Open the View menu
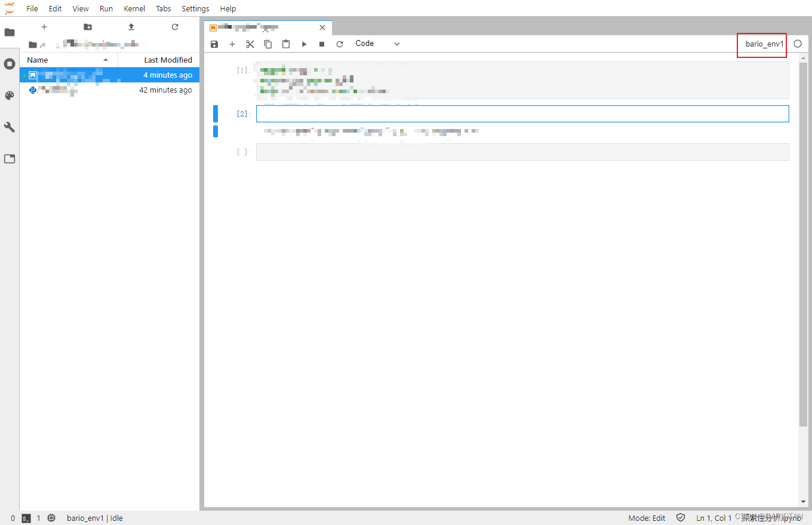 81,8
